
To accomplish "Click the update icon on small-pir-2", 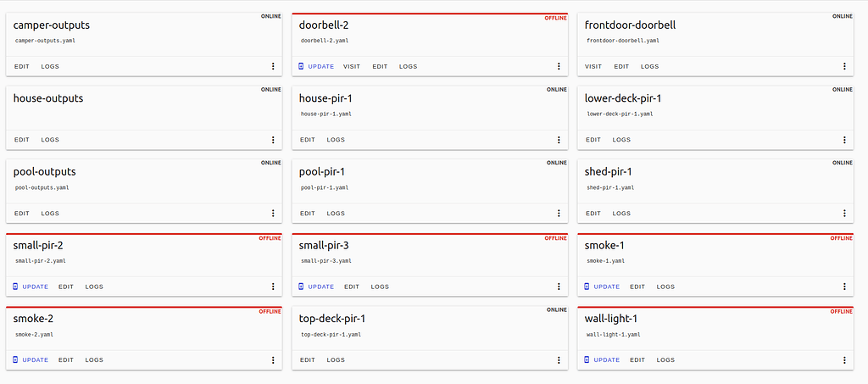I will (15, 287).
